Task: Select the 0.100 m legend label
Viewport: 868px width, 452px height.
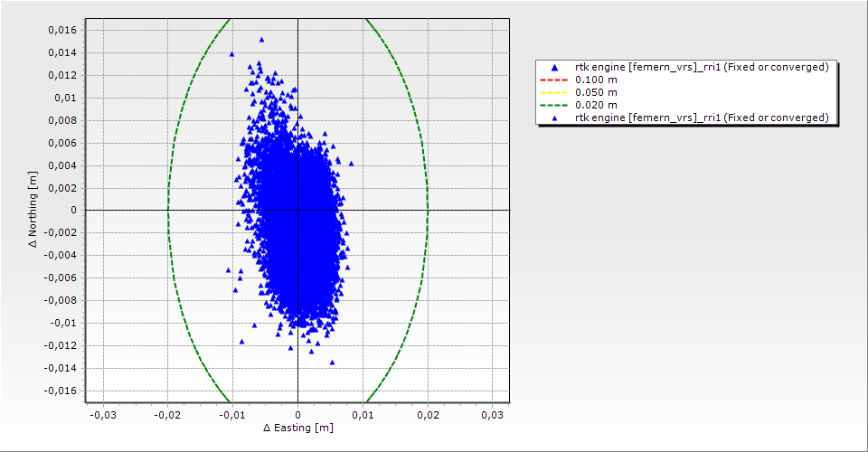Action: (597, 80)
